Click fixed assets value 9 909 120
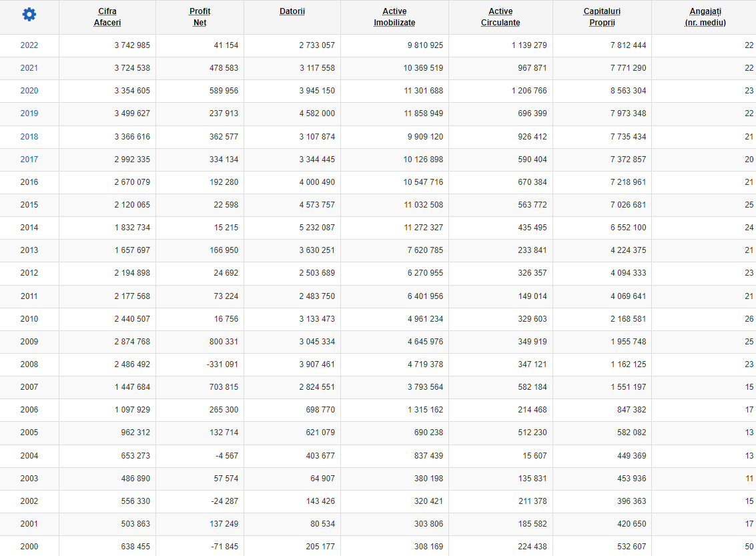756x556 pixels. tap(425, 136)
